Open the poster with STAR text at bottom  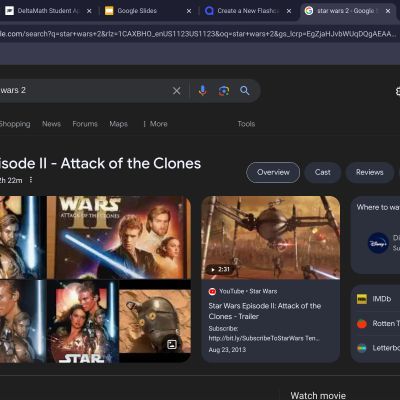pyautogui.click(x=83, y=321)
